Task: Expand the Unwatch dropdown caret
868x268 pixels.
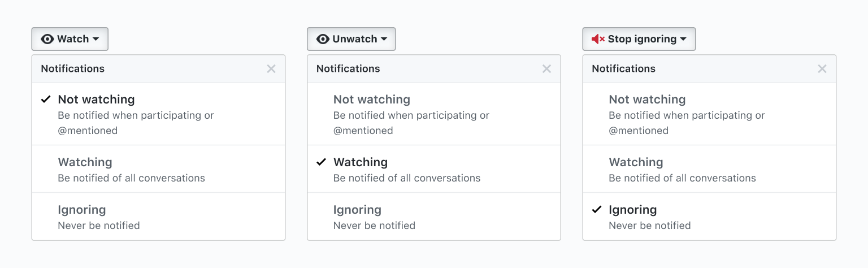Action: click(384, 39)
